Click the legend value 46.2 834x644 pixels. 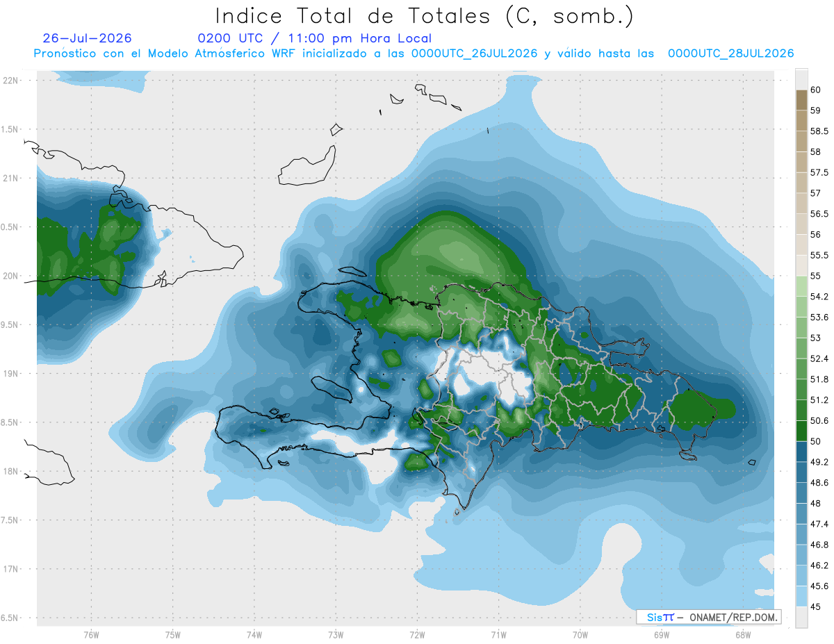pyautogui.click(x=820, y=565)
